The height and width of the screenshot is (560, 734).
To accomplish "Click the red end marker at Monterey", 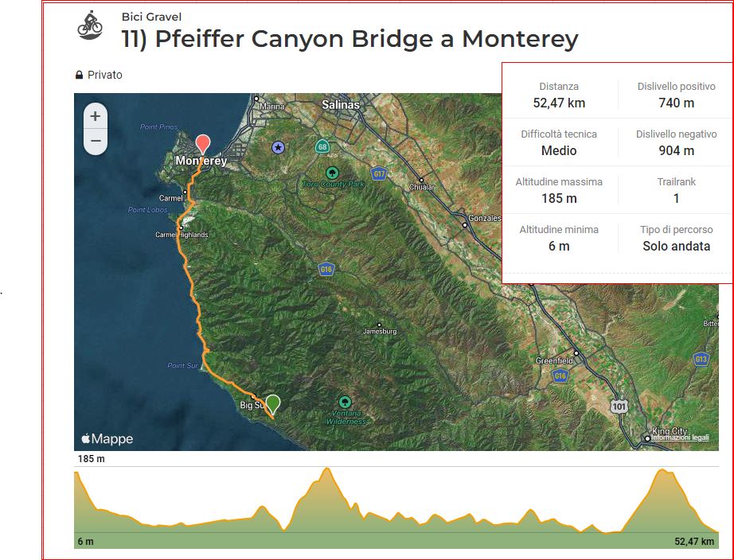I will [x=203, y=144].
